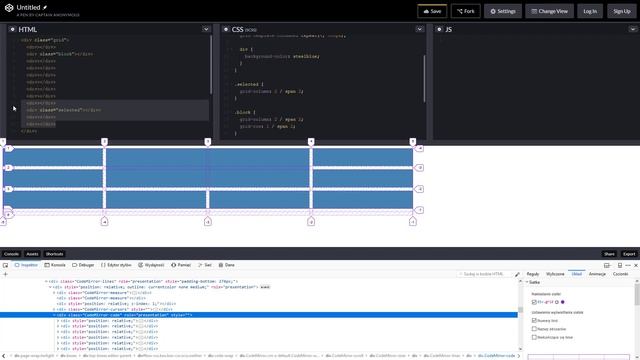Click the .block { line in CSS
Viewport: 640px width, 360px height.
point(245,112)
